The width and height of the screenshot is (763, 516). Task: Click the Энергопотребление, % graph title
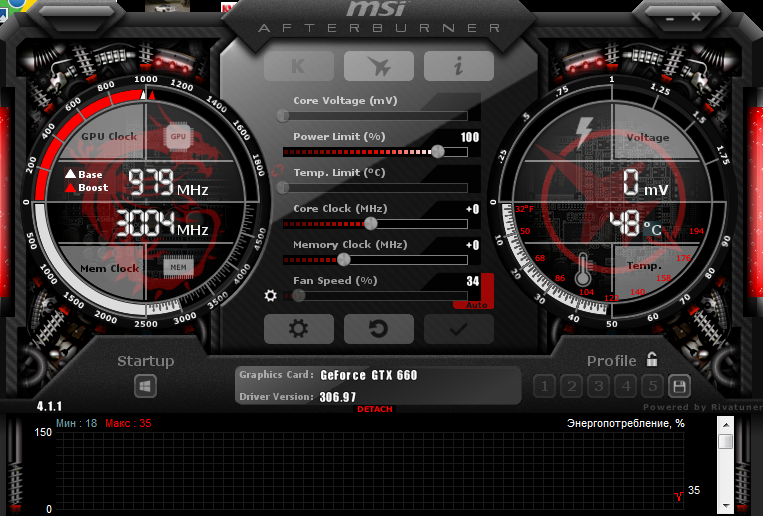[x=626, y=424]
